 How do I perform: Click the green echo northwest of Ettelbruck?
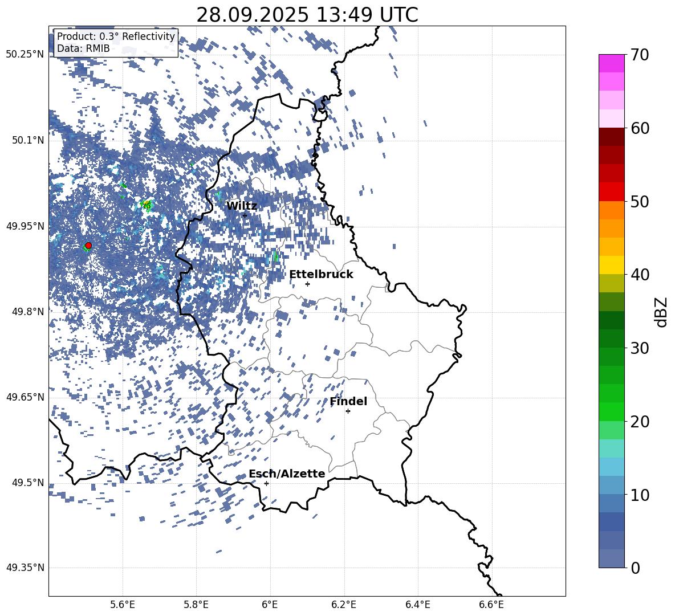coord(275,257)
